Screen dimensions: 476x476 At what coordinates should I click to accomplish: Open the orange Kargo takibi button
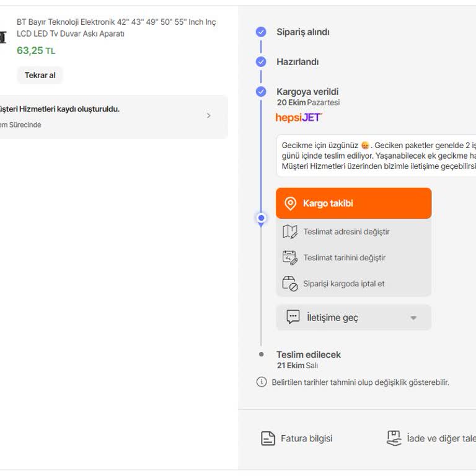353,203
